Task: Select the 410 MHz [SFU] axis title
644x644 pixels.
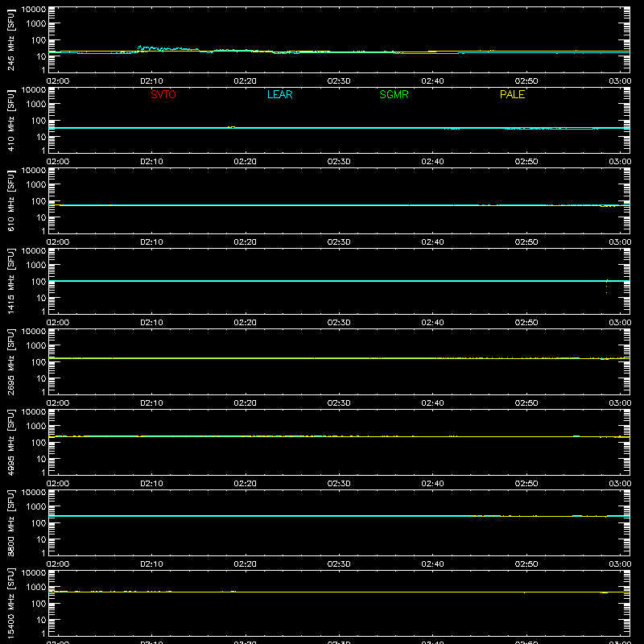Action: 10,120
